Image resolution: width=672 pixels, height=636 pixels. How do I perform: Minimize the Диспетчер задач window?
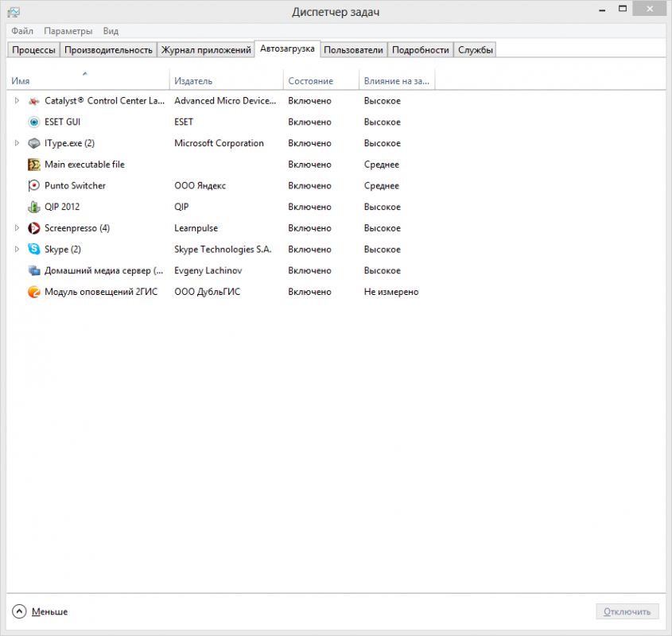tap(602, 10)
